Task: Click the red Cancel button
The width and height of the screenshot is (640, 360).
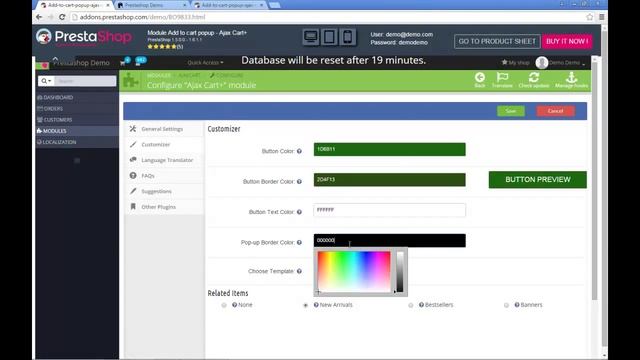Action: click(x=556, y=111)
